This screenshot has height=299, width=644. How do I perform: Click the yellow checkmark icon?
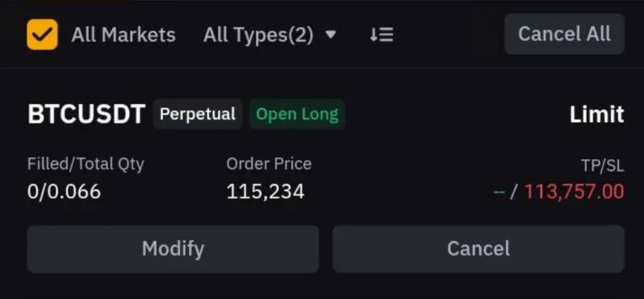coord(42,34)
